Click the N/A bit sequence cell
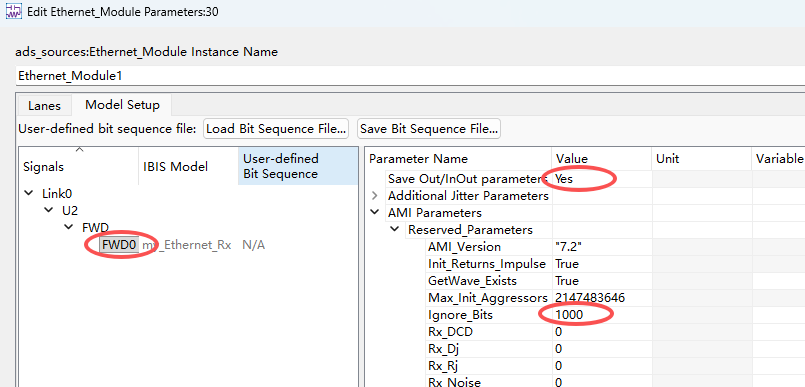This screenshot has width=805, height=387. [254, 245]
